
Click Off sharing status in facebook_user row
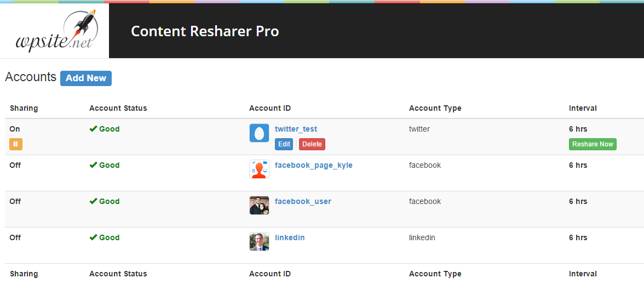pyautogui.click(x=15, y=201)
